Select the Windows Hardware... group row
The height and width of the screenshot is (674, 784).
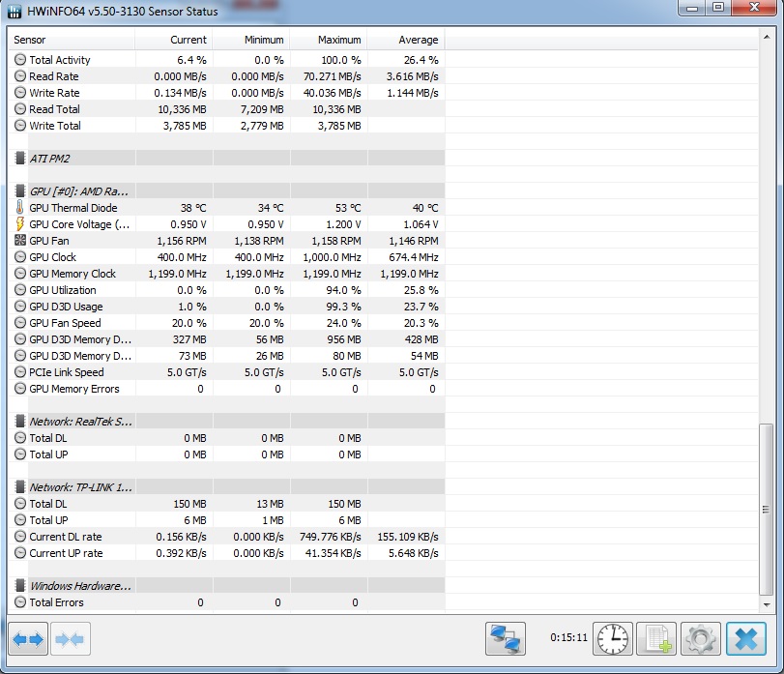tap(80, 585)
